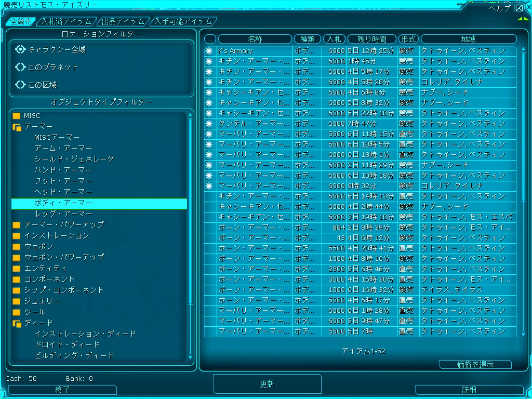
Task: Select レッグ・アーマー filter
Action: 63,214
